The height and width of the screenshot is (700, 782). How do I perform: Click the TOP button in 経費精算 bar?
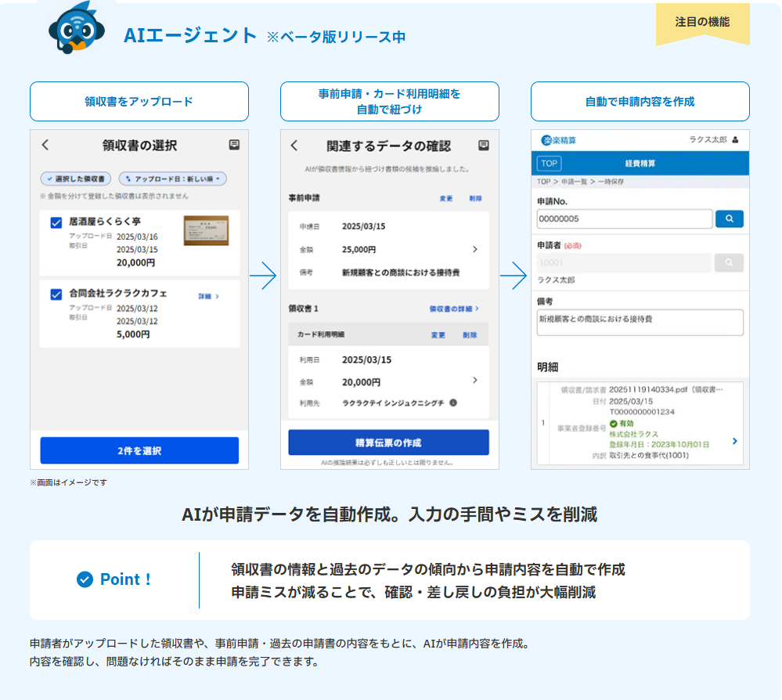[549, 164]
